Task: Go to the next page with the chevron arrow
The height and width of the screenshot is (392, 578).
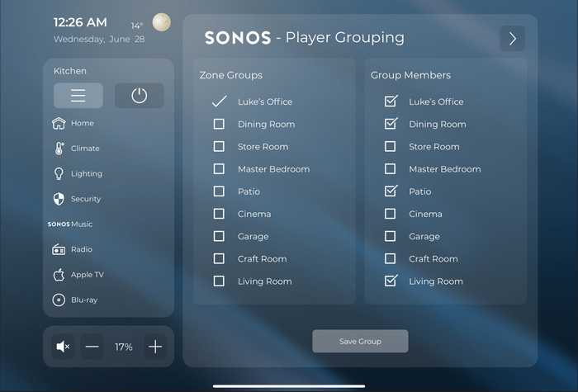Action: (512, 39)
